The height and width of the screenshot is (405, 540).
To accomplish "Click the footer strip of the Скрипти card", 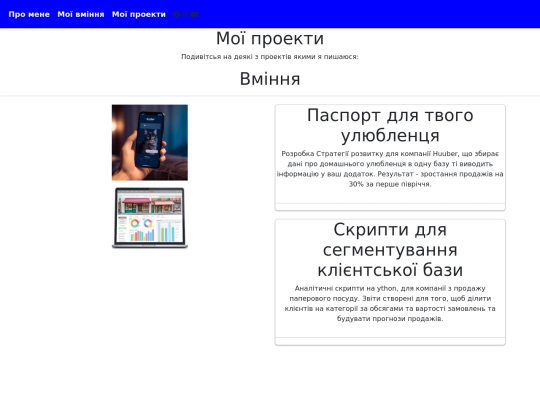I will click(390, 341).
